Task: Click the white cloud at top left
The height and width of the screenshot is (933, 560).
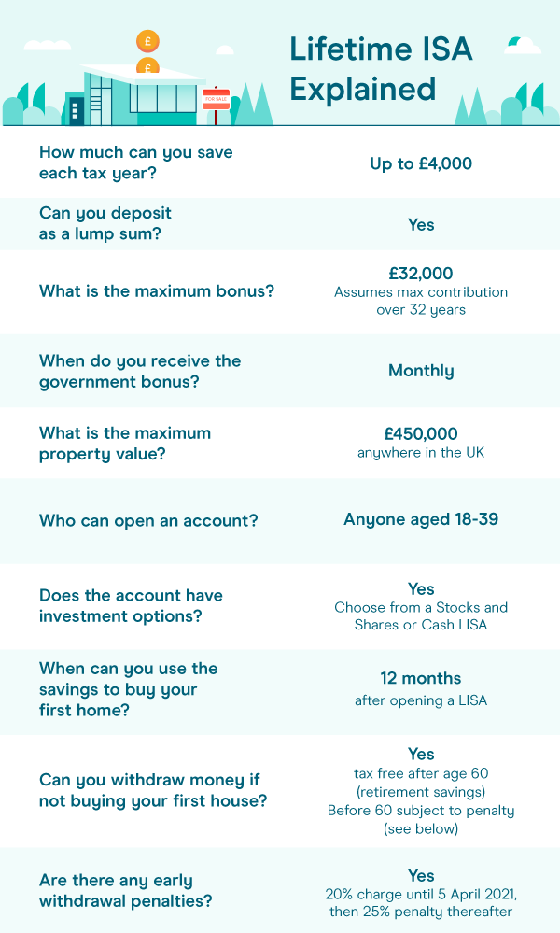Action: click(x=47, y=45)
